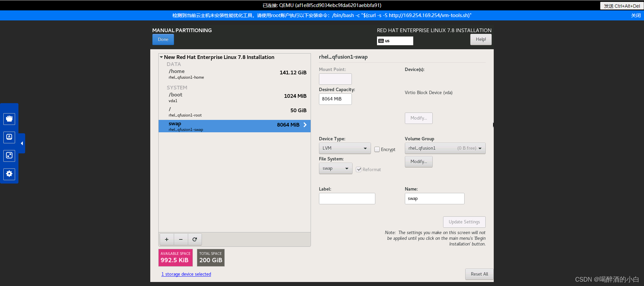Click the AVAILABLE SPACE 992.5 KiB box
Screen dimensions: 644x286
click(175, 258)
